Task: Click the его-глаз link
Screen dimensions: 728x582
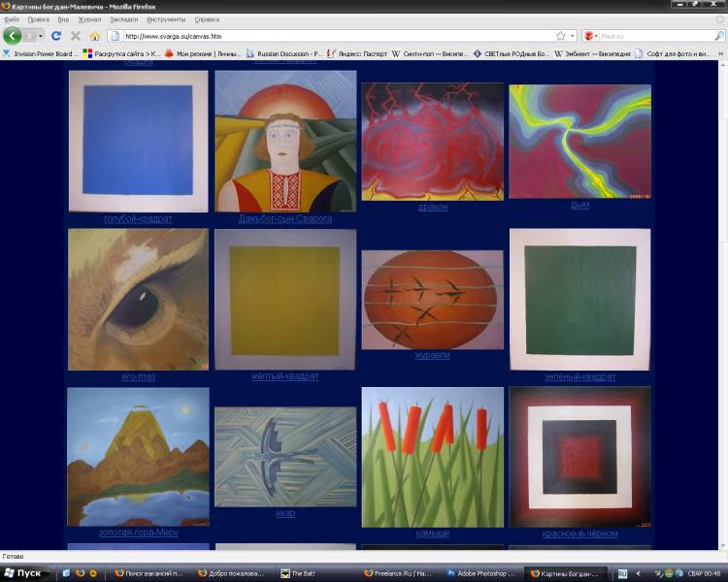Action: pos(139,376)
